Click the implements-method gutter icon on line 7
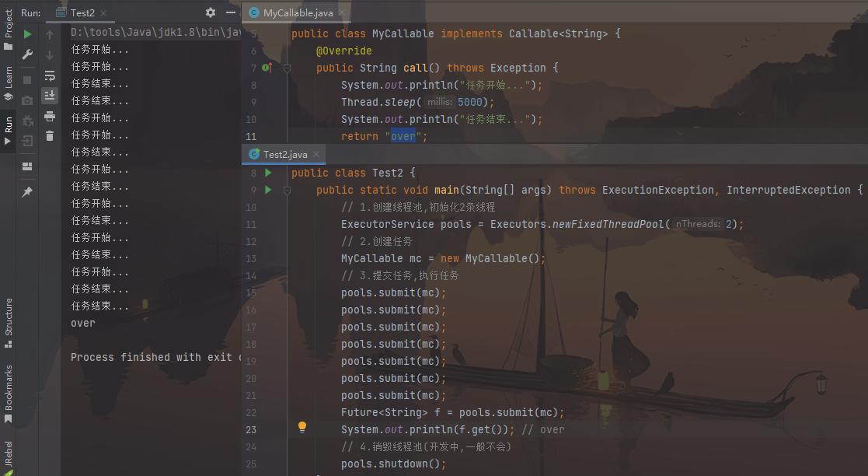 (266, 68)
